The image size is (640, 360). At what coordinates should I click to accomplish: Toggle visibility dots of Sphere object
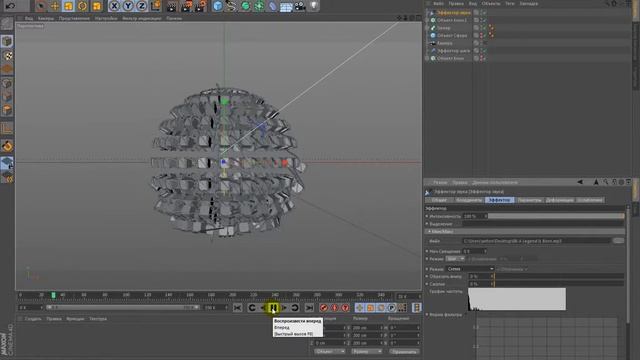coord(481,36)
